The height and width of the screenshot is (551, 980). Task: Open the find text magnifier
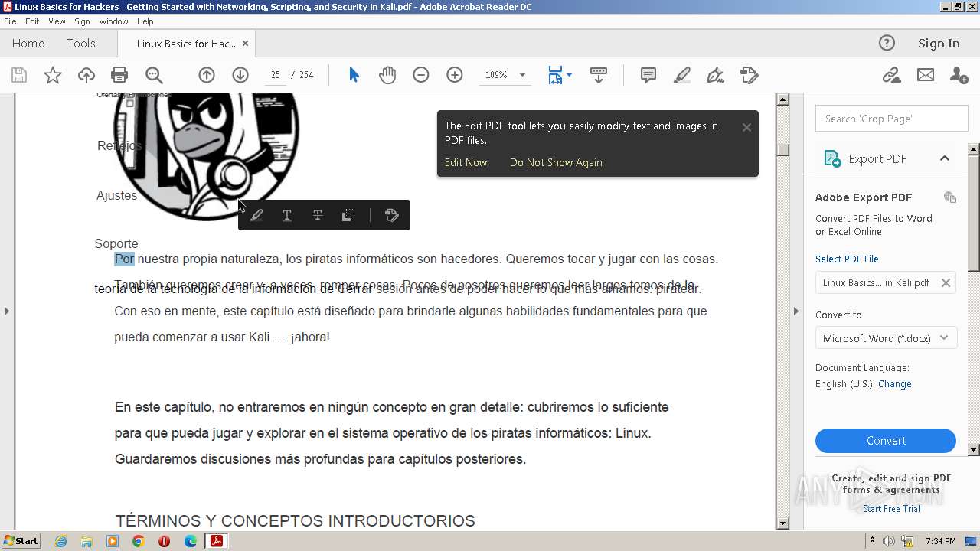pyautogui.click(x=154, y=75)
